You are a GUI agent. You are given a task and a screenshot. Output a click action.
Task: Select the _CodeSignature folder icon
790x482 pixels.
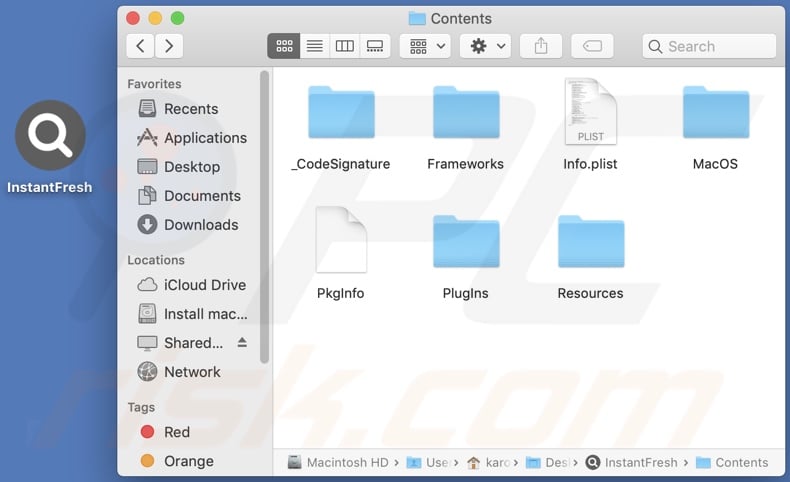coord(341,112)
